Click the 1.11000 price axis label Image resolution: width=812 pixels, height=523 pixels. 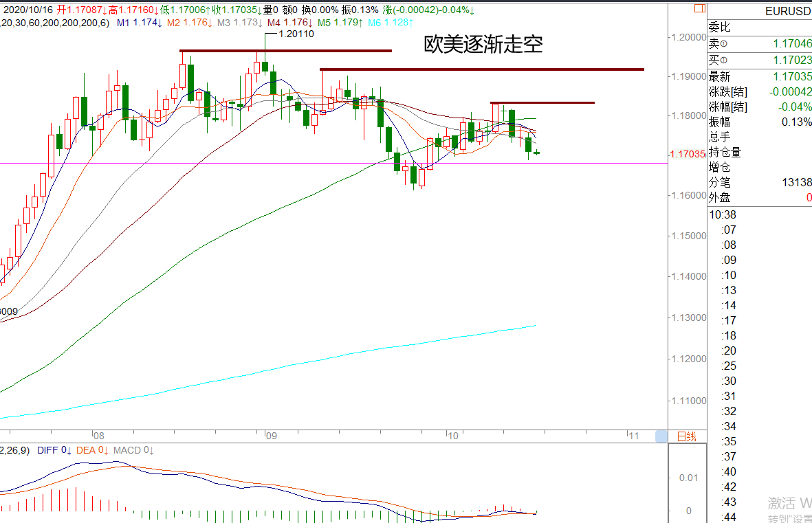tap(689, 401)
